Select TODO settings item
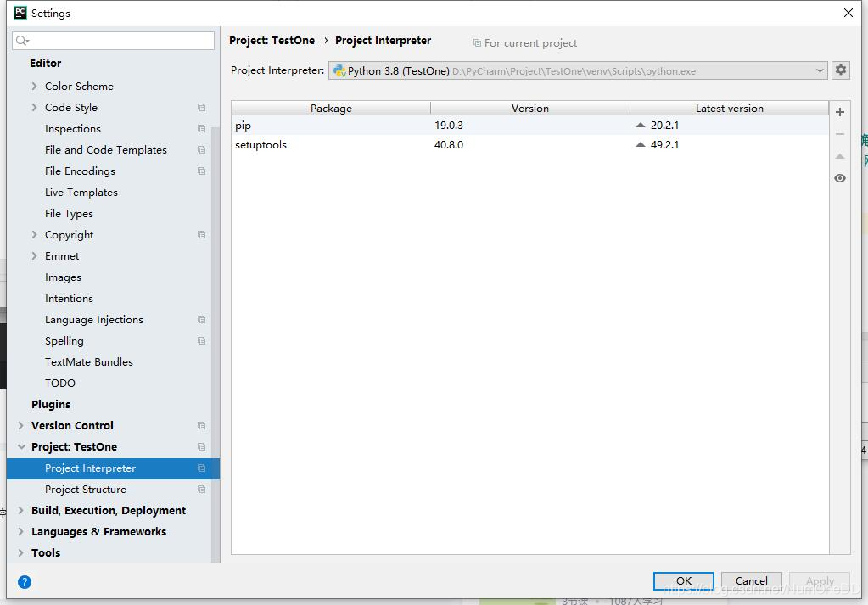This screenshot has width=868, height=605. 60,383
